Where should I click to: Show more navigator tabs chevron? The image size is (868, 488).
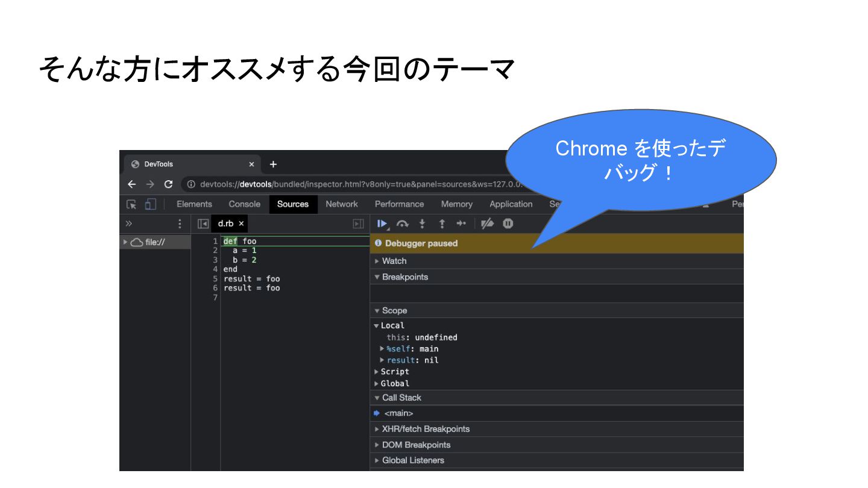click(128, 224)
